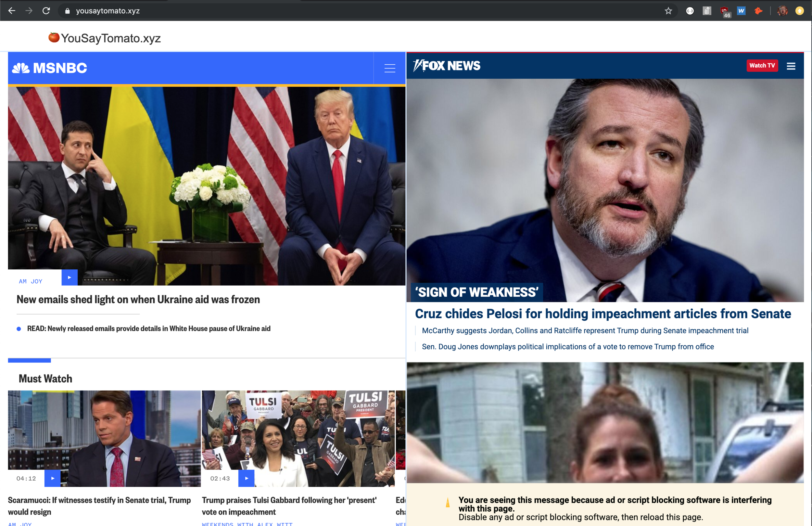
Task: Click the yellow Chrome update arrow icon
Action: click(799, 11)
